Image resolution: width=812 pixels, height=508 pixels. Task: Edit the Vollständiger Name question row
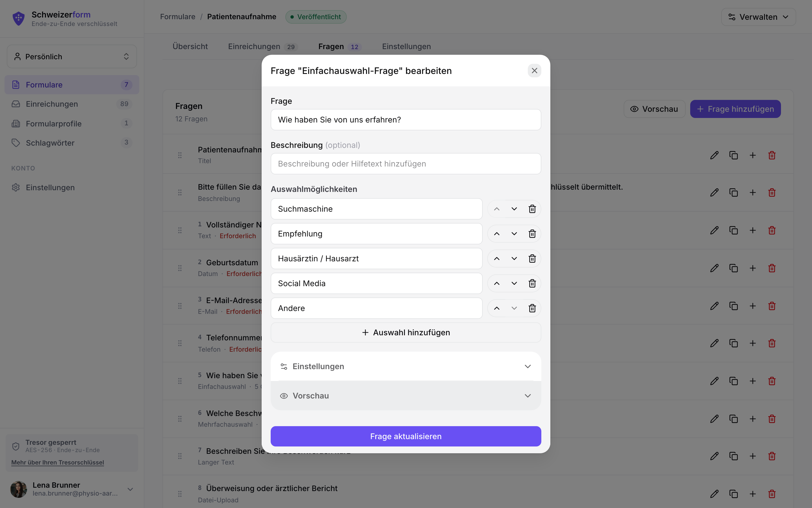[714, 230]
